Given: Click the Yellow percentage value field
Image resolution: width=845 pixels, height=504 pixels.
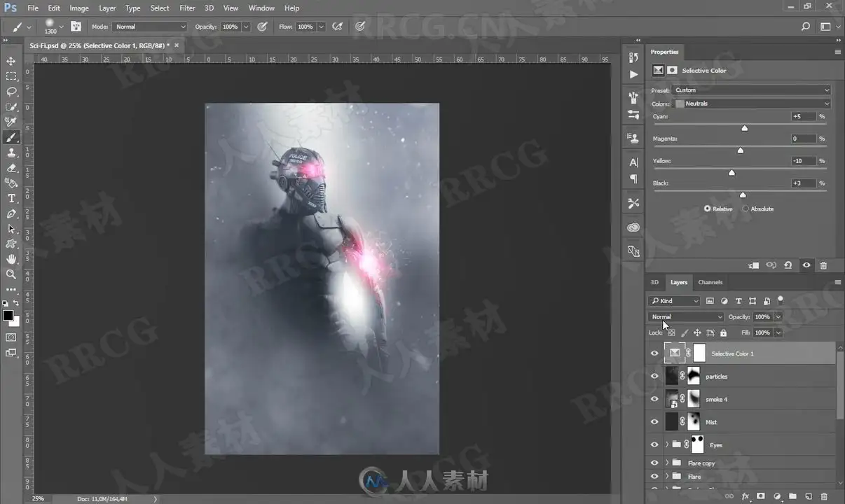Looking at the screenshot, I should [x=802, y=161].
